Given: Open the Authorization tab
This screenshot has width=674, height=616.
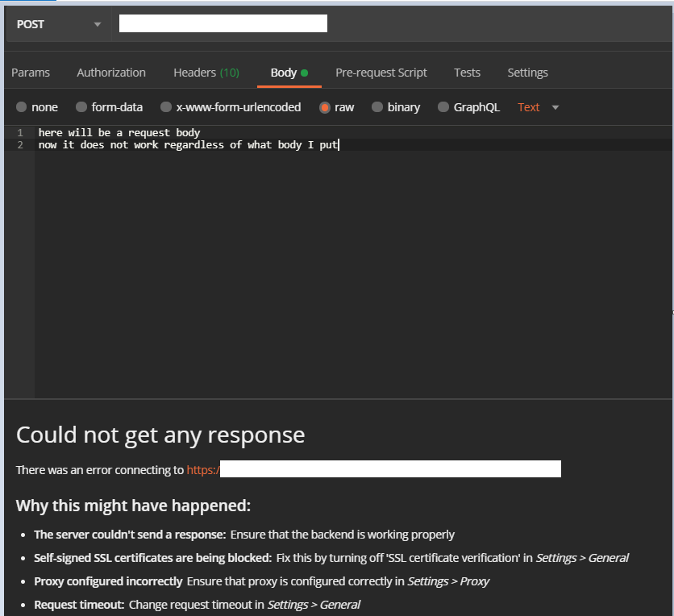Looking at the screenshot, I should pyautogui.click(x=110, y=72).
